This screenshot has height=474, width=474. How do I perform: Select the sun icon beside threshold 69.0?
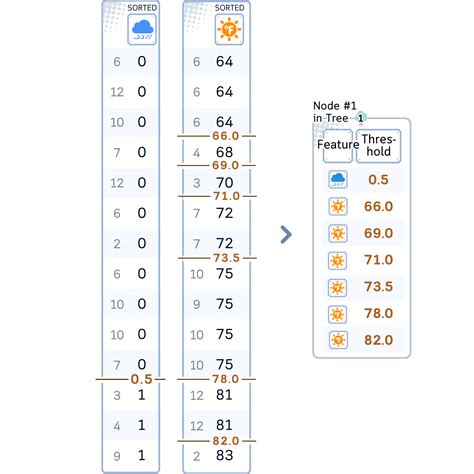click(338, 233)
